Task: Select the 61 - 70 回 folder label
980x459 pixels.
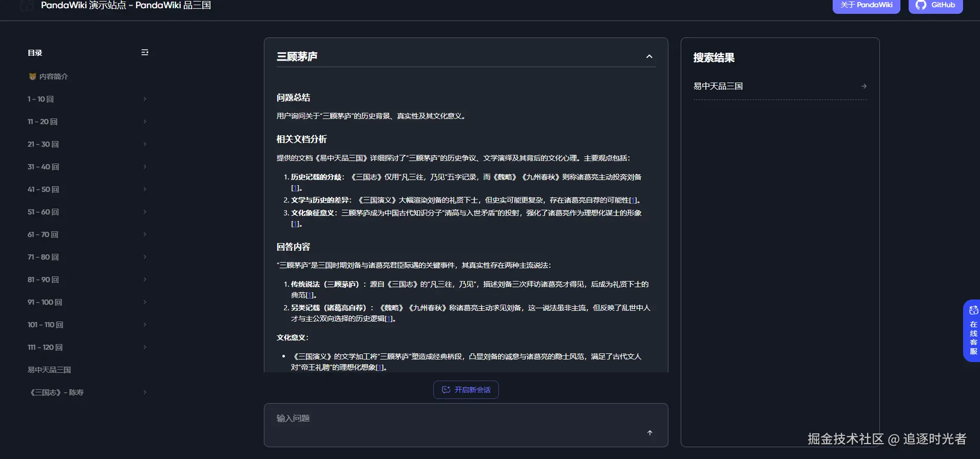Action: coord(43,234)
